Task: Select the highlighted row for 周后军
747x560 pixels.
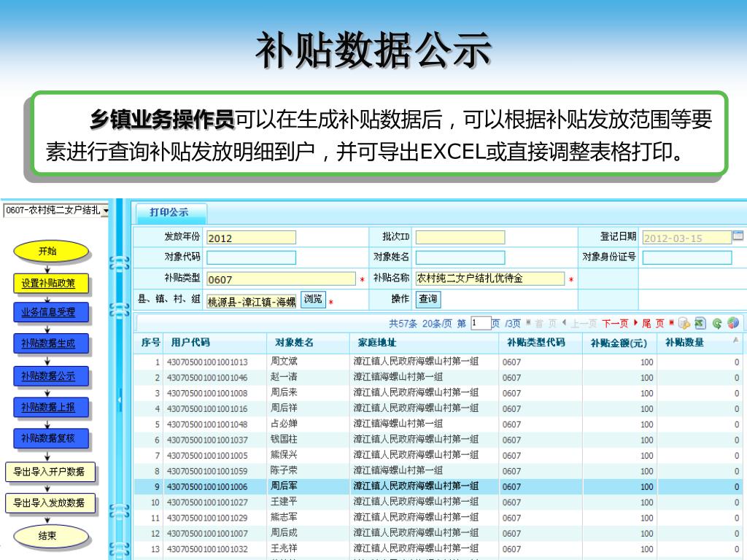Action: pos(438,486)
